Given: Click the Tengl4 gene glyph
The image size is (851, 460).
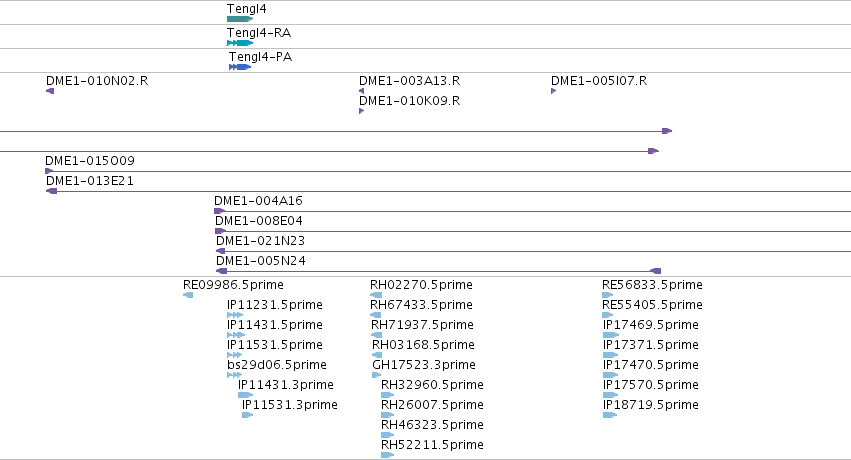Looking at the screenshot, I should coord(240,19).
